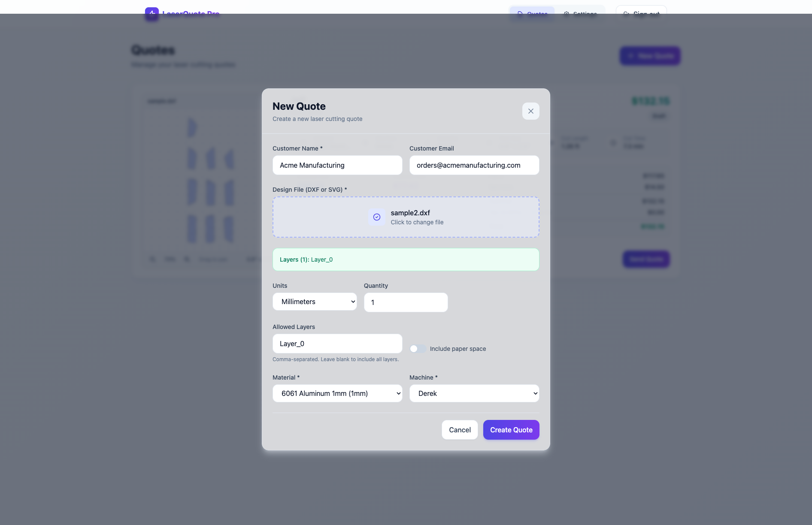
Task: Switch to the Quotes tab
Action: point(532,14)
